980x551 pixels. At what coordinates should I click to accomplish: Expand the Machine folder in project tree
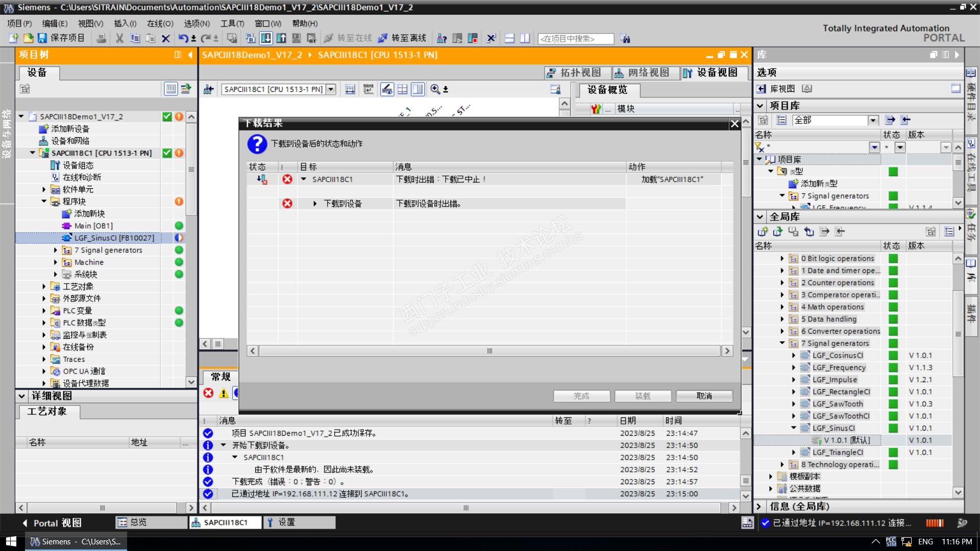tap(56, 262)
